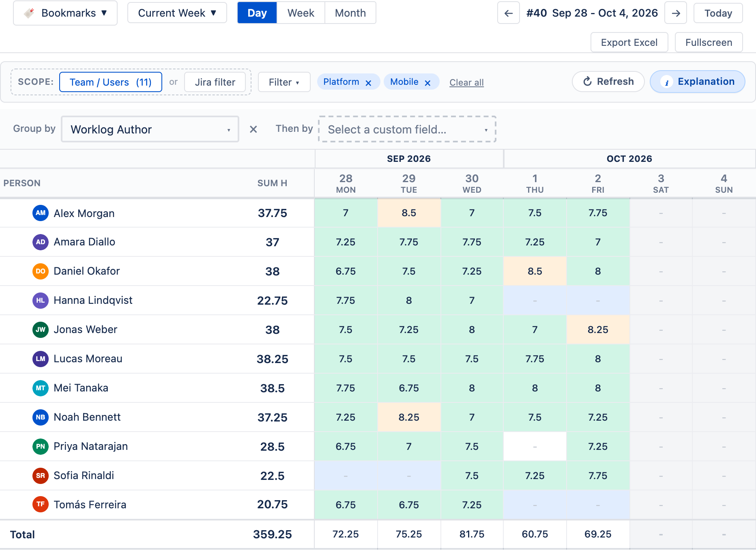756x559 pixels.
Task: Click Alex Morgan's 8.5 Tuesday cell
Action: [x=409, y=213]
